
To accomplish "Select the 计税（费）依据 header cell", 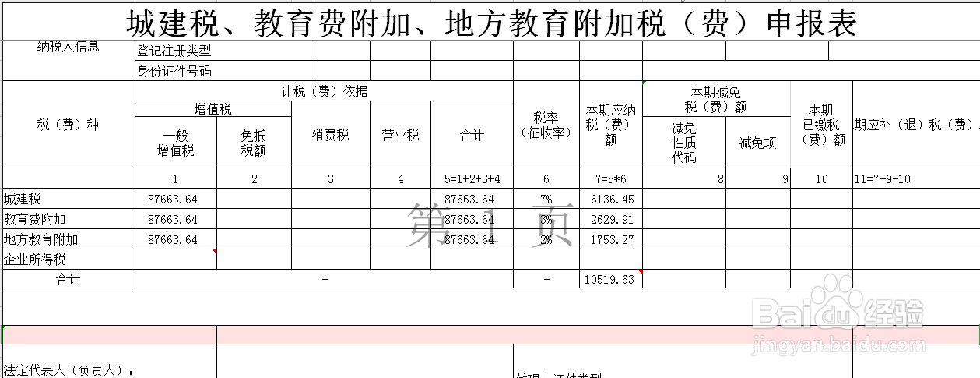I will (324, 91).
